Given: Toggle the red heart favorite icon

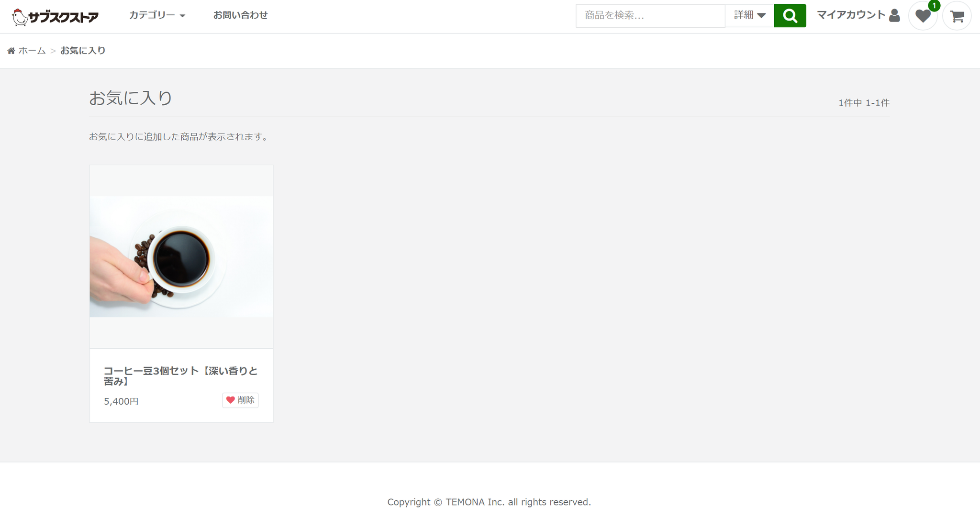Looking at the screenshot, I should (x=231, y=400).
